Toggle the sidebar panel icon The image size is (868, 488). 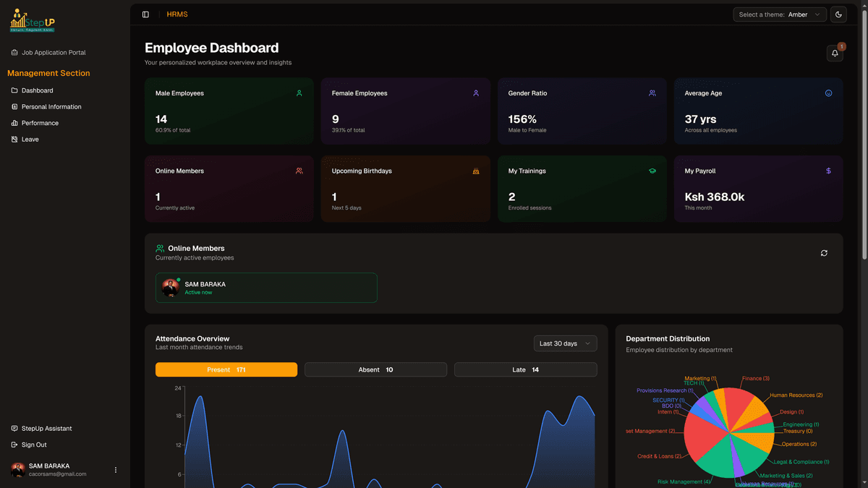pyautogui.click(x=145, y=14)
